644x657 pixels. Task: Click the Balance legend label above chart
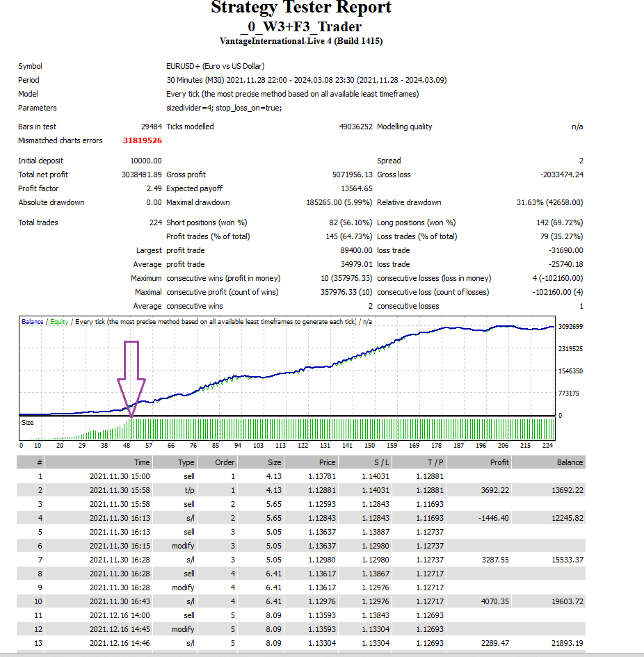pos(32,322)
